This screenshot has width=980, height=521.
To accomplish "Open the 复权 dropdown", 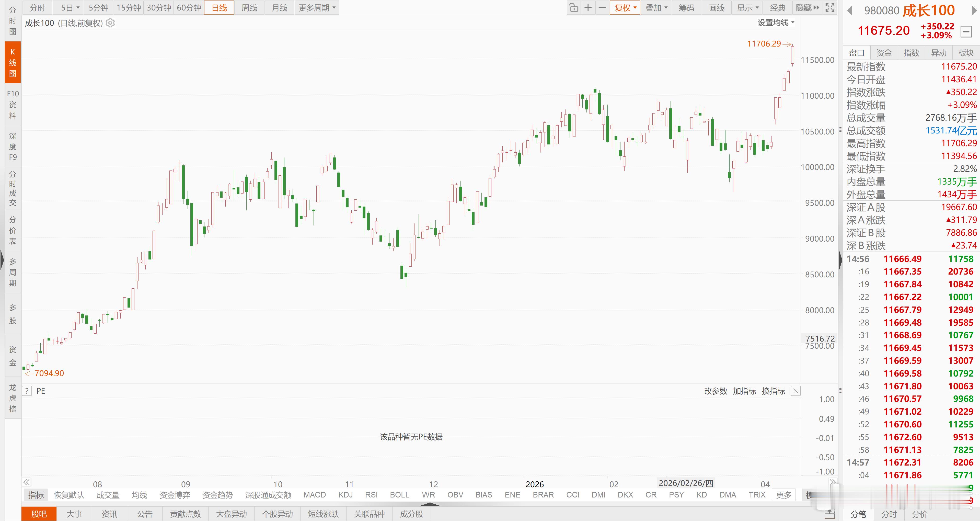I will pyautogui.click(x=625, y=8).
